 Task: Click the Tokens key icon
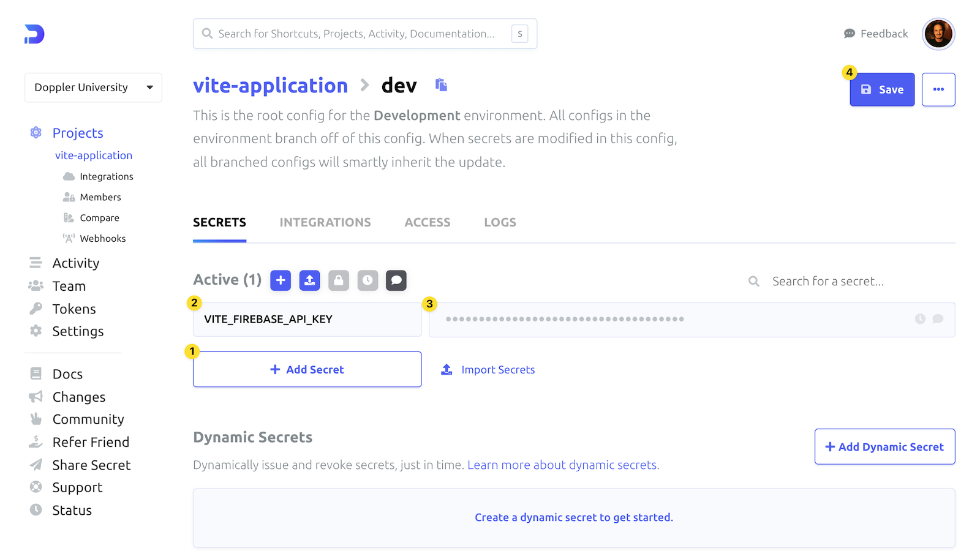pyautogui.click(x=36, y=309)
